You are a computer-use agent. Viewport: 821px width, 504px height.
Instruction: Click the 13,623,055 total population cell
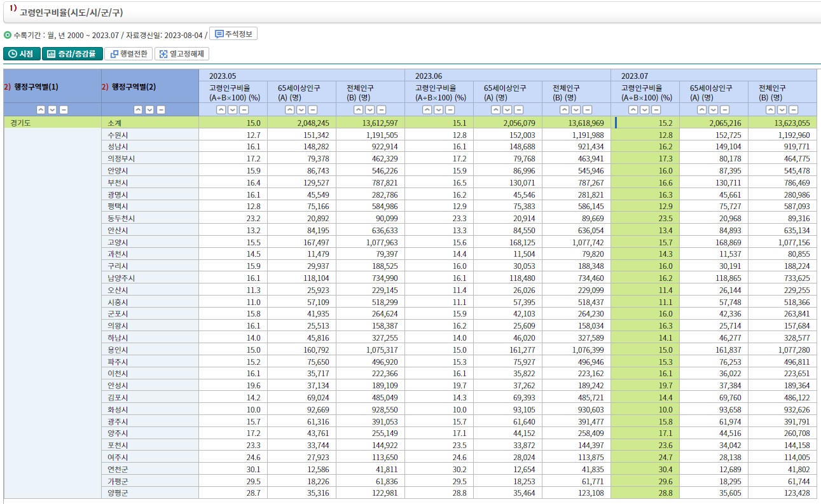[x=783, y=123]
